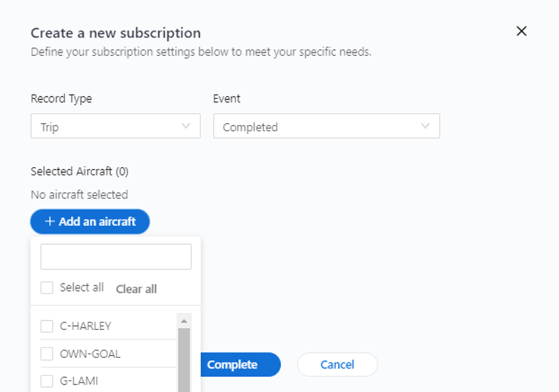Open the Record Type dropdown showing Trip

tap(115, 126)
